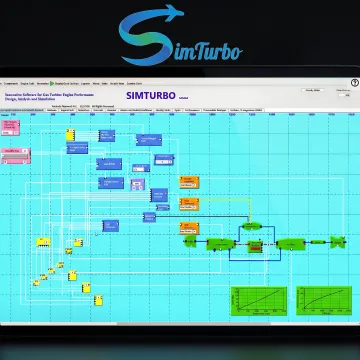Select the topmost orange block
This screenshot has height=360, width=360.
click(x=189, y=182)
